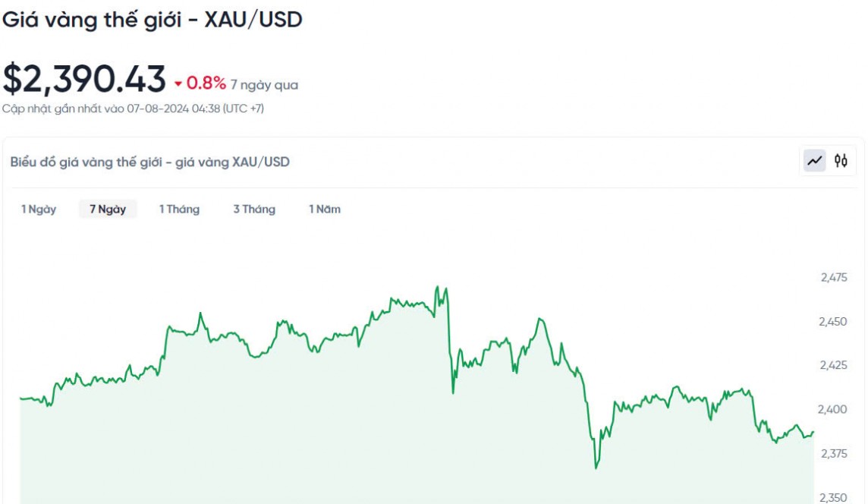Viewport: 868px width, 504px height.
Task: Click the 2,475 axis label
Action: pyautogui.click(x=834, y=278)
